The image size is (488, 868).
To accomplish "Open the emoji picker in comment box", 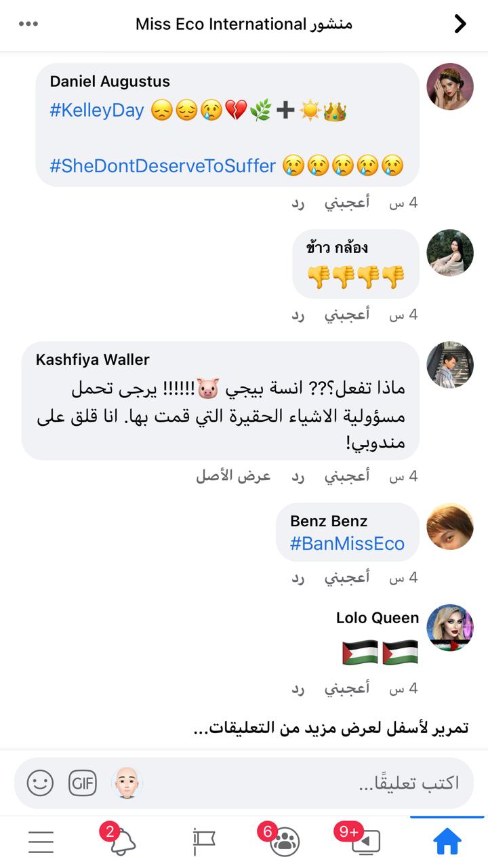I will pyautogui.click(x=40, y=783).
